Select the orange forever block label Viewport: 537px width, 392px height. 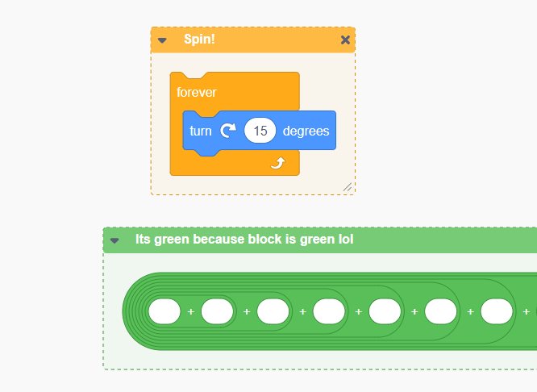tap(197, 92)
